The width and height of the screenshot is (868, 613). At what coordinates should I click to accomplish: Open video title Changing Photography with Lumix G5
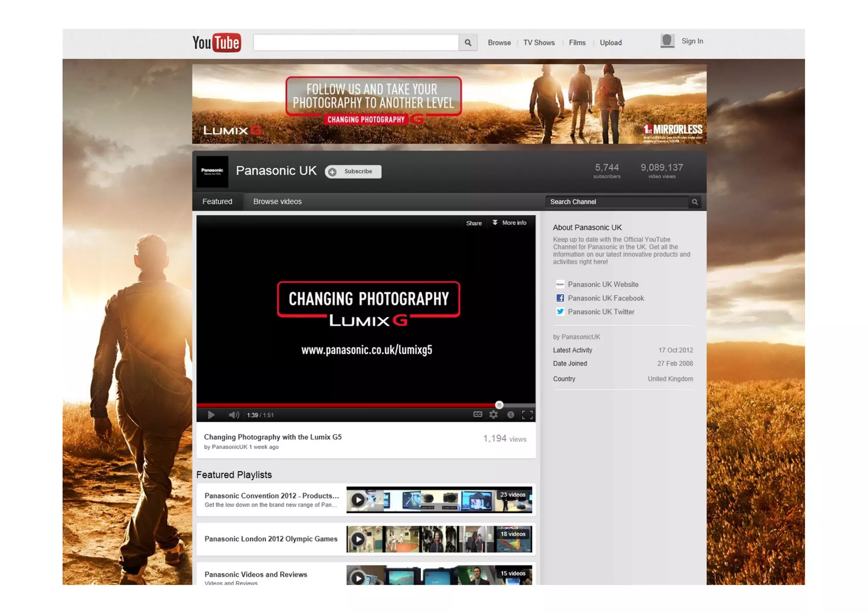point(273,437)
